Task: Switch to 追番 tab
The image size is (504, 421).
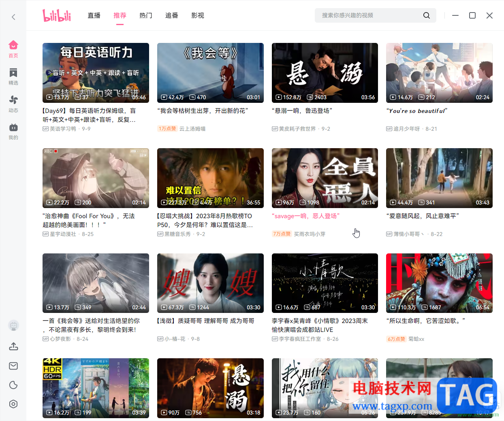Action: point(172,15)
